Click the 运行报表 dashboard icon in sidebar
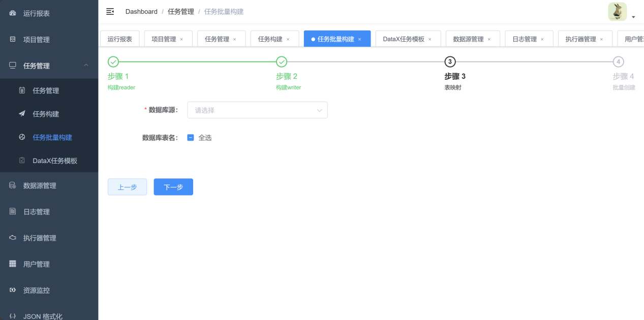 pos(13,14)
